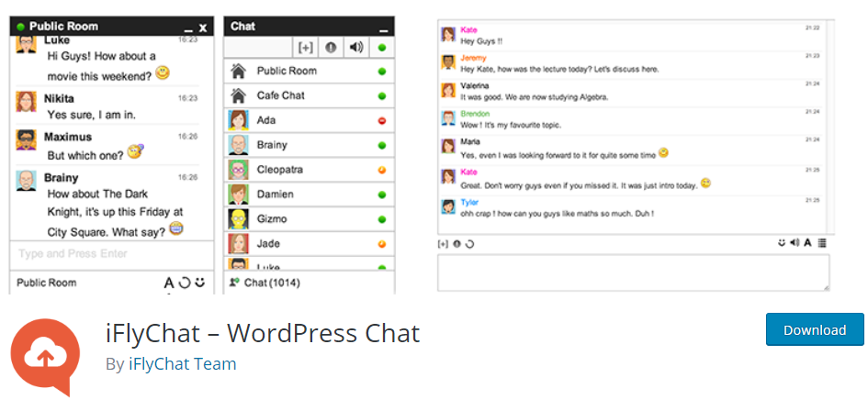Open the iFlyChat Team author link
Viewport: 868px width, 411px height.
tap(182, 364)
